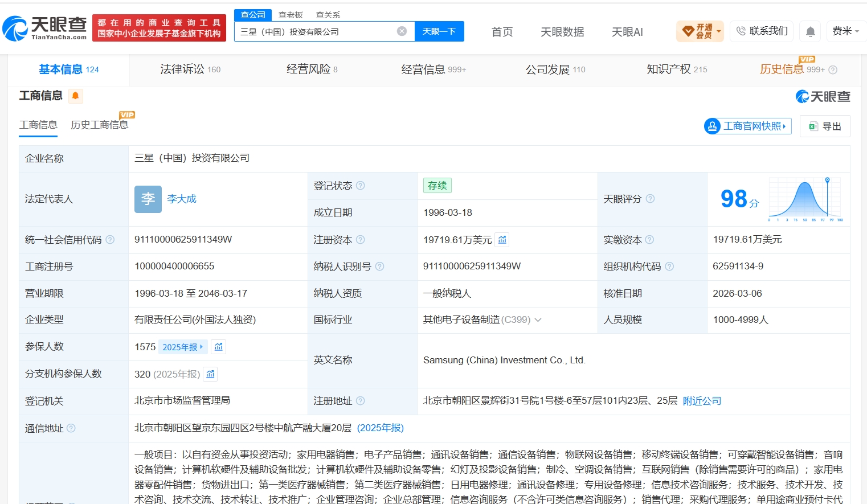Switch to 查关系 search tab
Image resolution: width=867 pixels, height=504 pixels.
(328, 15)
